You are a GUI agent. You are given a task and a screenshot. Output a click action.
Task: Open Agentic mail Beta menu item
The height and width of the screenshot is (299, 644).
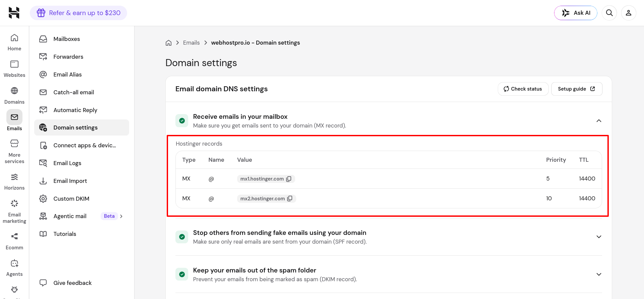point(82,216)
